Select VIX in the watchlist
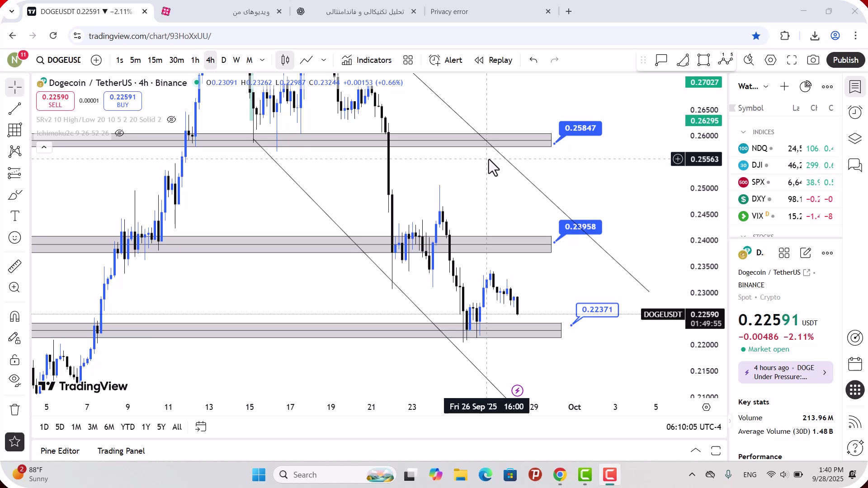 pyautogui.click(x=786, y=216)
